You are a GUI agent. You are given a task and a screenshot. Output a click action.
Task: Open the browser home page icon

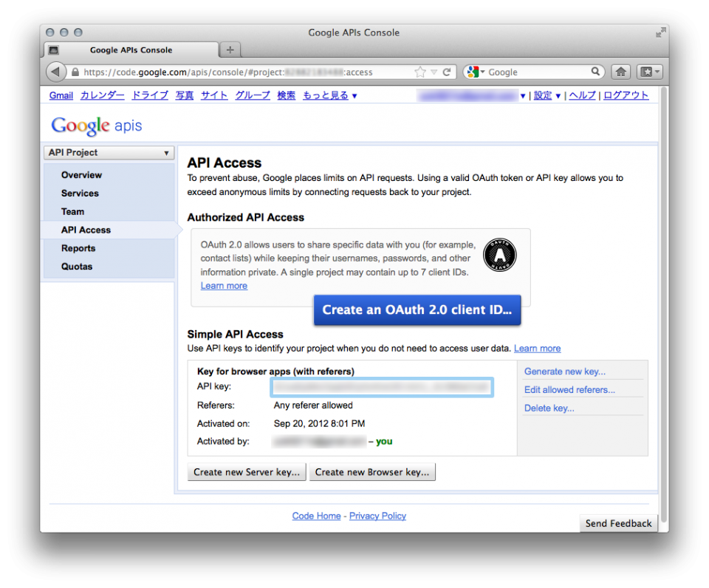pyautogui.click(x=621, y=72)
